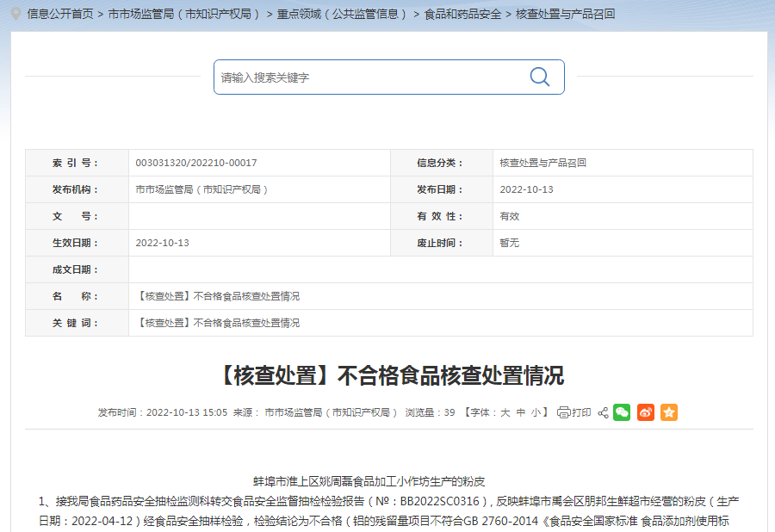Click the 打印 print text
Viewport: 775px width, 532px height.
pyautogui.click(x=581, y=412)
